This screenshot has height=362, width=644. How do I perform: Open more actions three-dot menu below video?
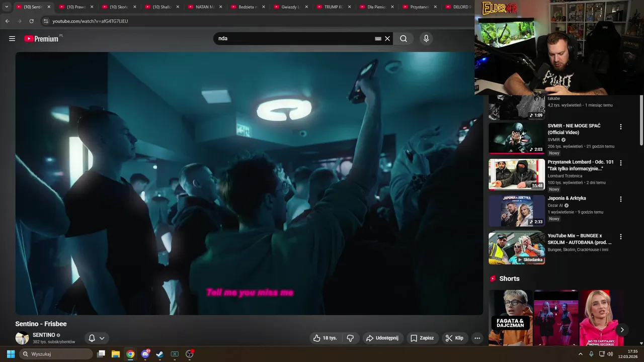pos(477,338)
